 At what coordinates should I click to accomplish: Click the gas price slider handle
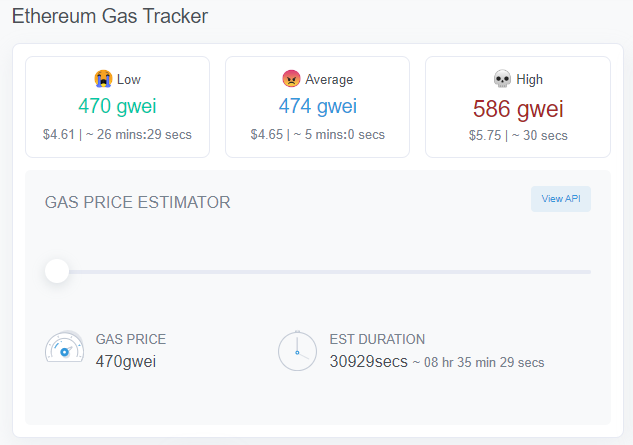[x=57, y=271]
